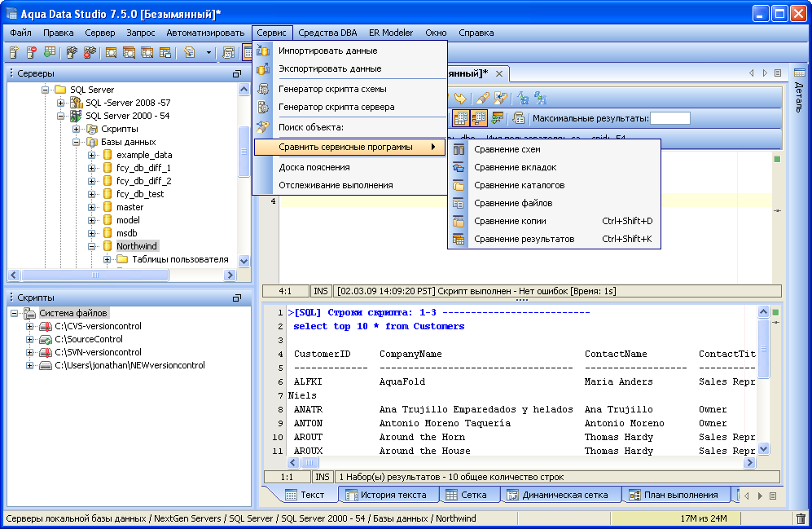Click the third query window magnifier icon
812x529 pixels.
(147, 52)
